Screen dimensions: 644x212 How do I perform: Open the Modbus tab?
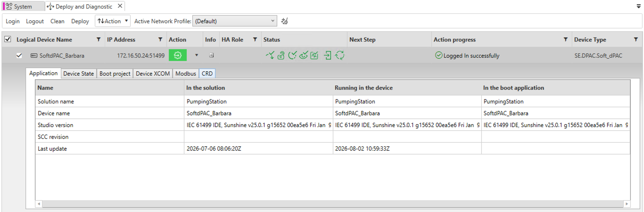[x=186, y=74]
